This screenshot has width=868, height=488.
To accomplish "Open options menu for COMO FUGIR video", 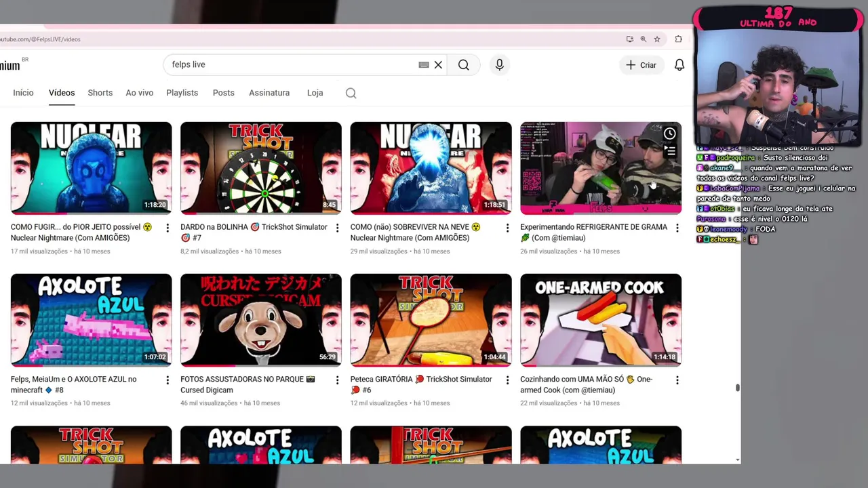I will (167, 228).
